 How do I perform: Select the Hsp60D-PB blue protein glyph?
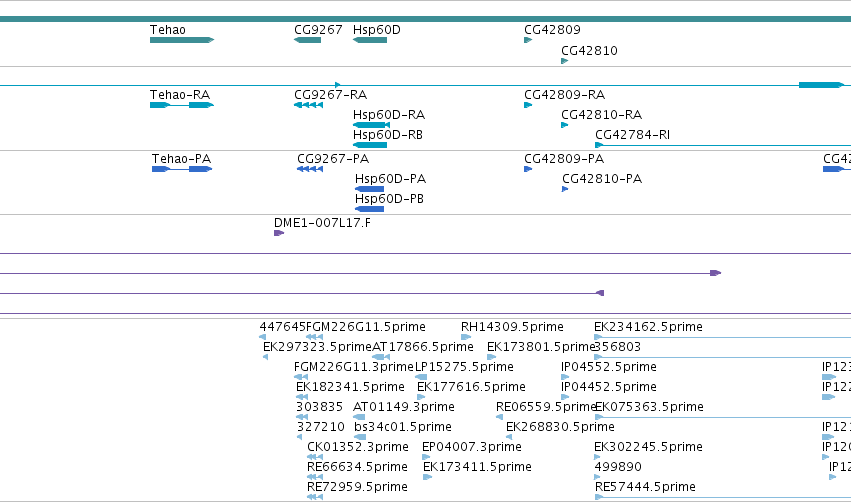tap(369, 209)
